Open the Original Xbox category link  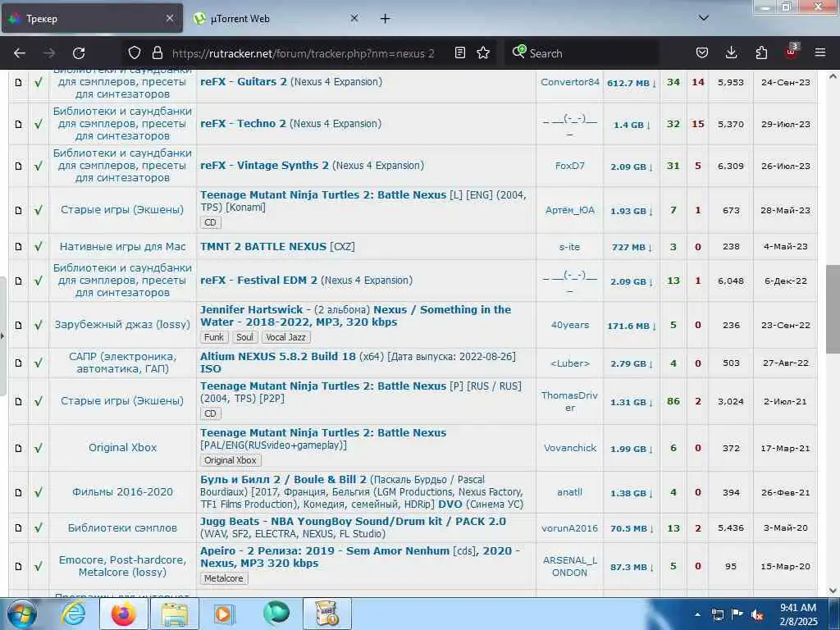(x=123, y=447)
